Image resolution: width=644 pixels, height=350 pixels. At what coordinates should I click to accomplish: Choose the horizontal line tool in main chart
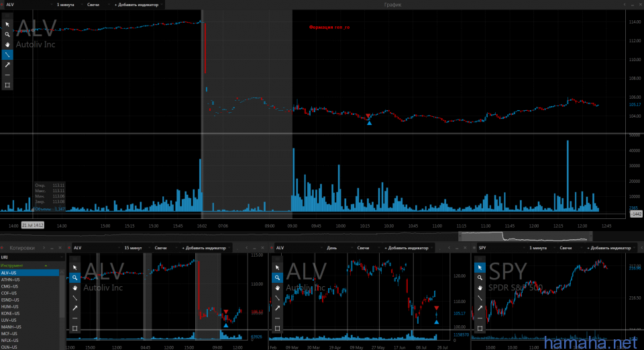click(x=7, y=75)
